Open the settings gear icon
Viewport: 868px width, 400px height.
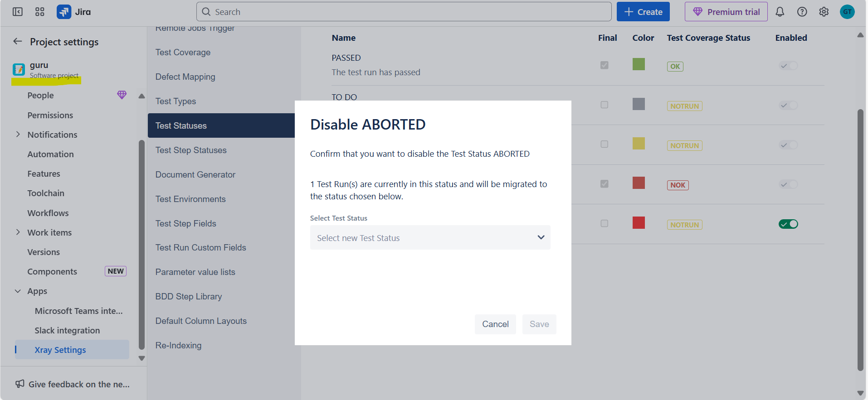click(824, 12)
